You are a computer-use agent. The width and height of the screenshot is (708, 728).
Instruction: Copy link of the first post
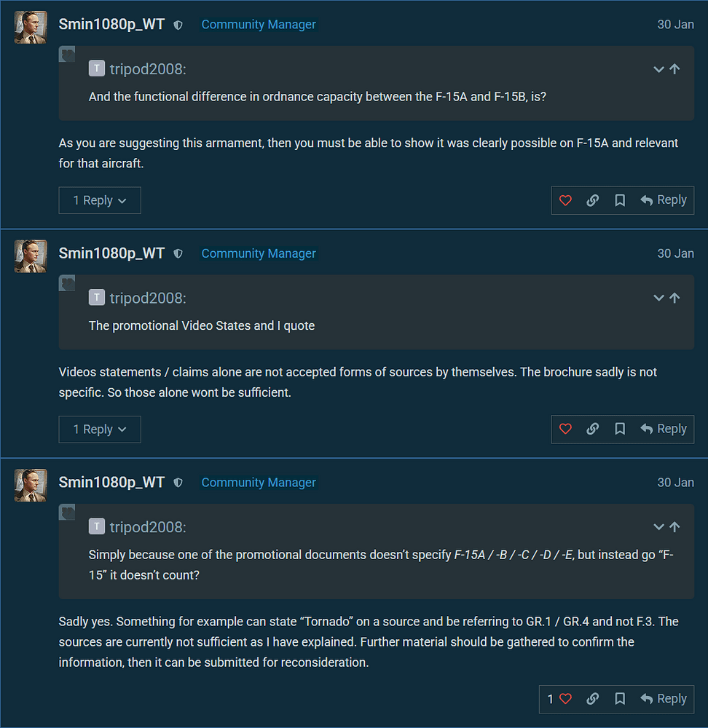click(x=593, y=200)
